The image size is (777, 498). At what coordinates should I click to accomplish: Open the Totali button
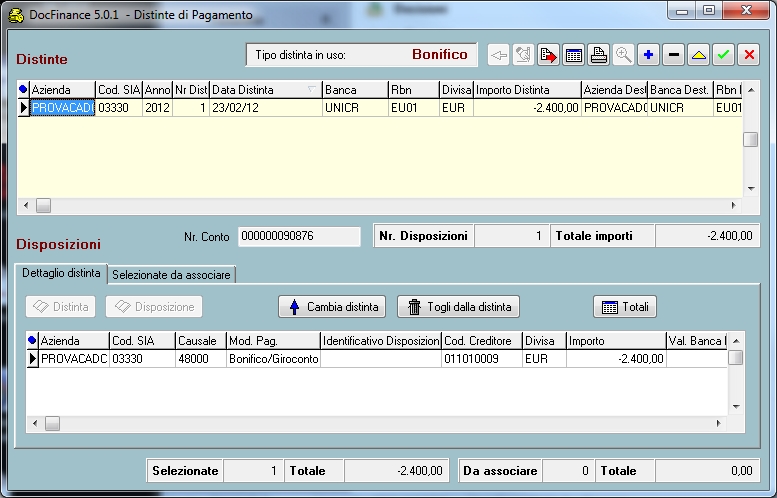625,307
